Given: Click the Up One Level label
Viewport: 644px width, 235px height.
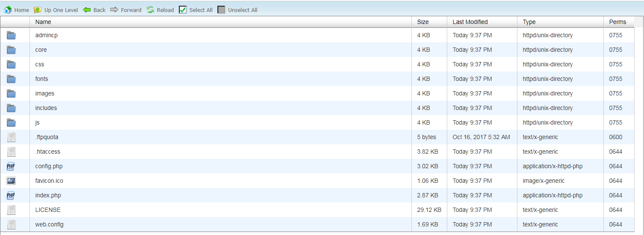Looking at the screenshot, I should pyautogui.click(x=61, y=10).
